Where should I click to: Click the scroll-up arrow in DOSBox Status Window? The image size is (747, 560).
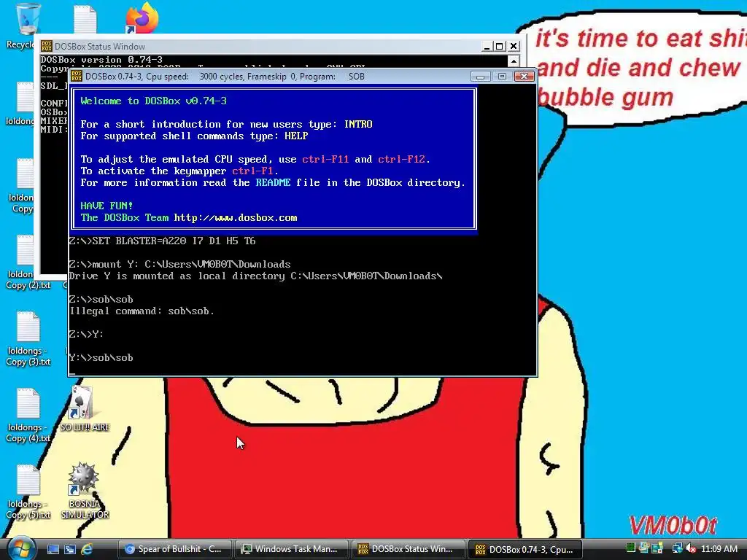(x=513, y=61)
